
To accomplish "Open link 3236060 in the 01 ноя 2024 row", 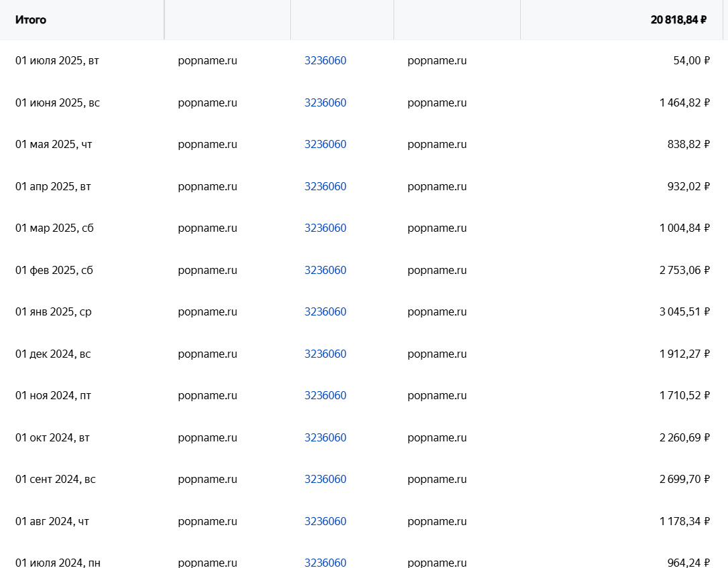I will tap(326, 396).
